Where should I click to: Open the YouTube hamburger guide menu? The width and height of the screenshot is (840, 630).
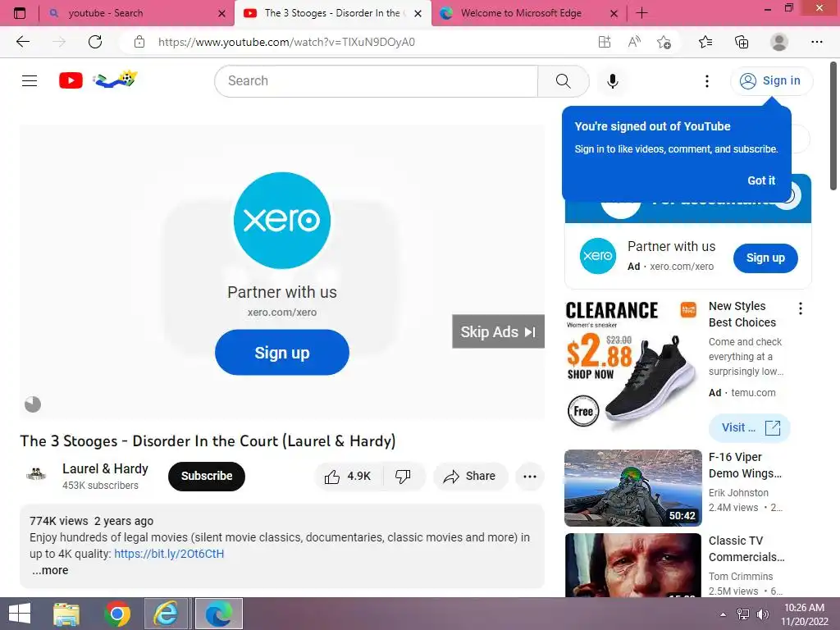(30, 81)
